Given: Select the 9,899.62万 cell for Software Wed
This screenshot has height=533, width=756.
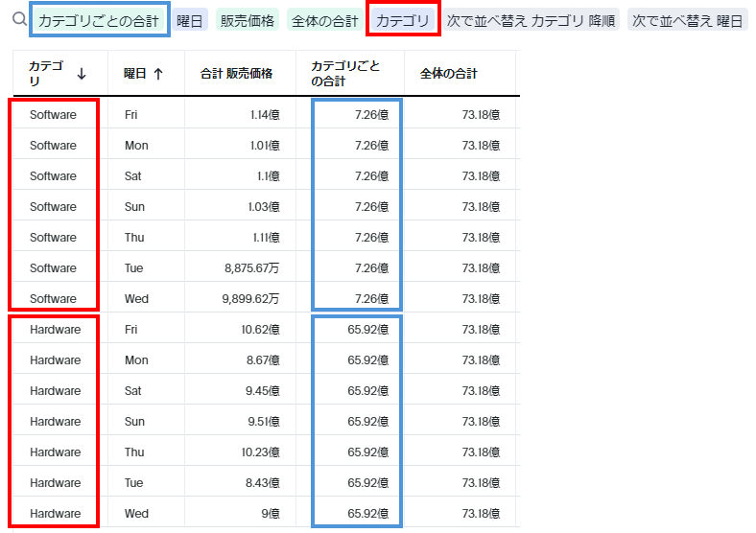Looking at the screenshot, I should 251,299.
